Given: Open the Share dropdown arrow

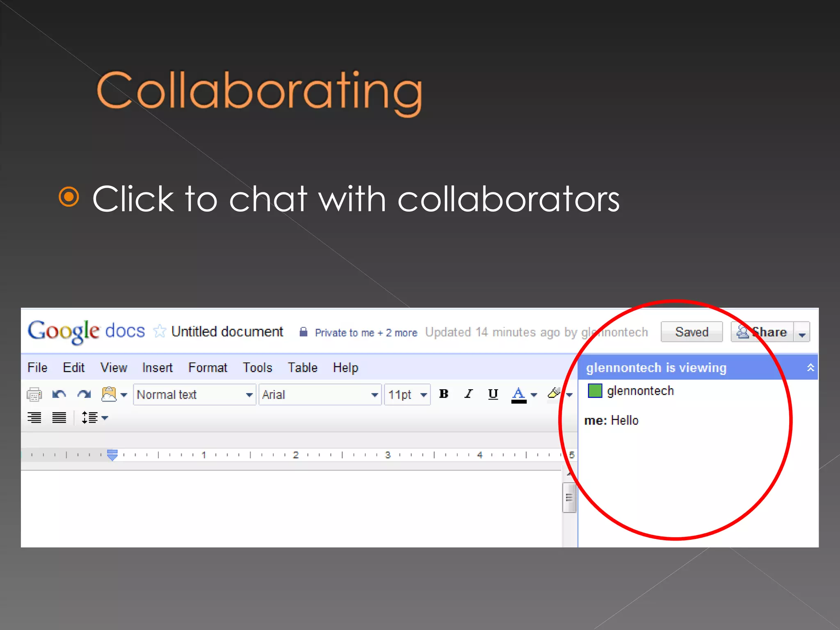Looking at the screenshot, I should (802, 332).
